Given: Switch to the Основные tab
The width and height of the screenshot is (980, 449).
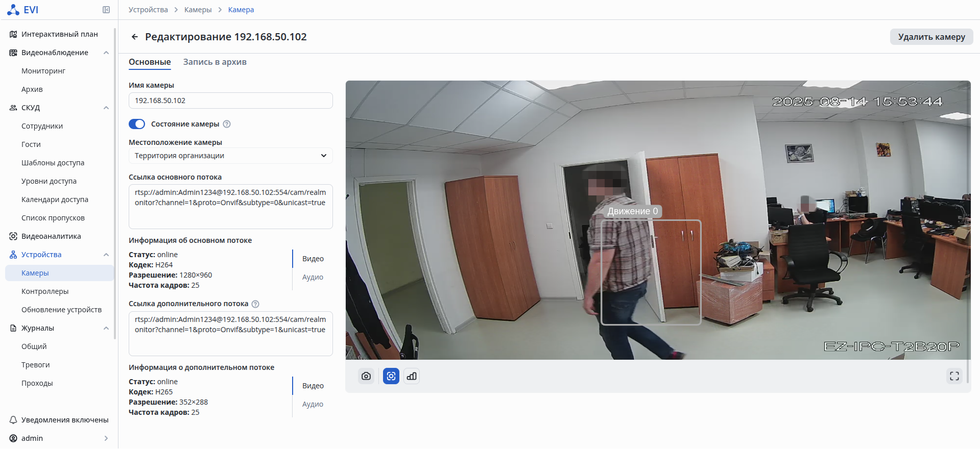Looking at the screenshot, I should pos(150,62).
